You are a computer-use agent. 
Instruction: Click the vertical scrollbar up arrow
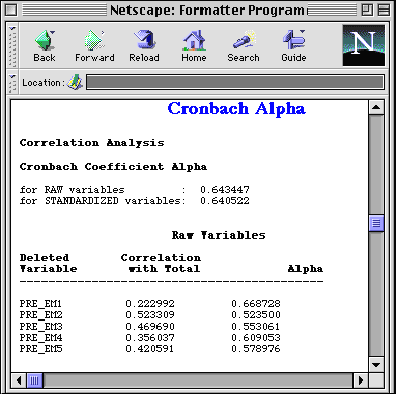coord(376,107)
